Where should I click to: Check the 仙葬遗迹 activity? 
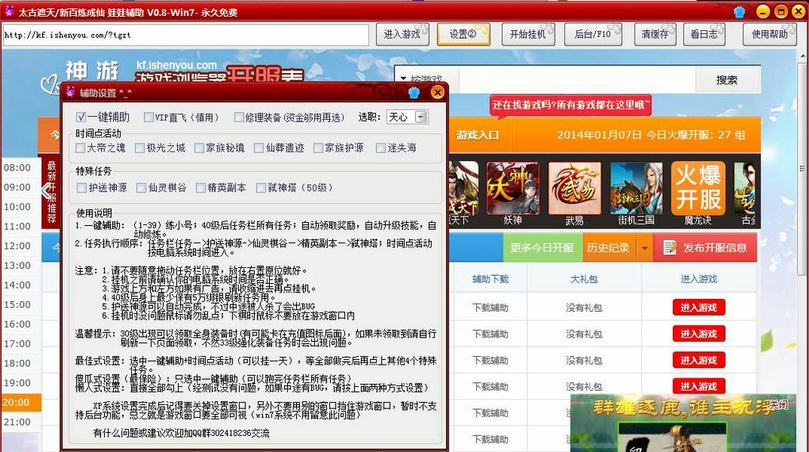[x=259, y=148]
